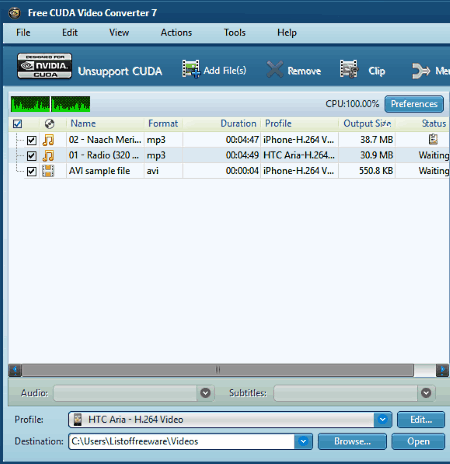Click the Remove toolbar button
This screenshot has height=464, width=450.
(x=294, y=70)
